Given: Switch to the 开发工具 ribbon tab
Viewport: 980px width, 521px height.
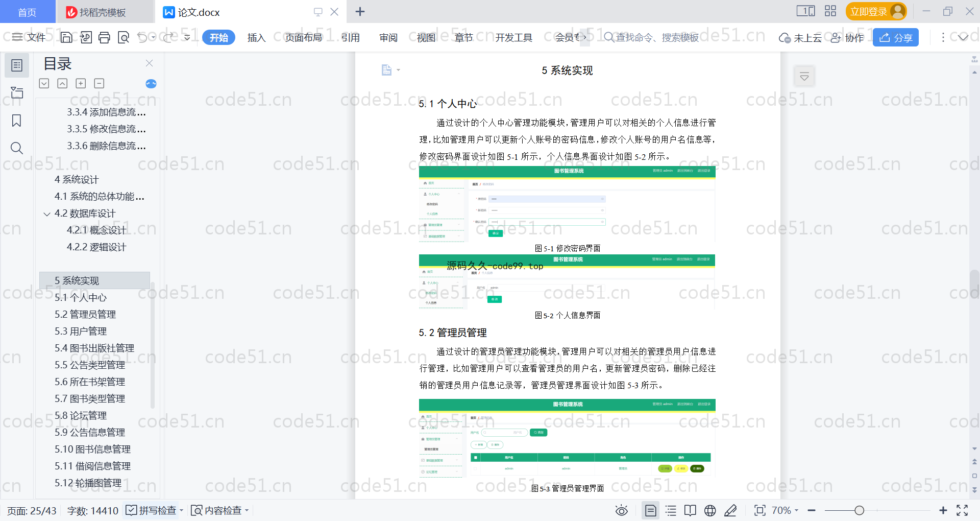Looking at the screenshot, I should pos(513,38).
